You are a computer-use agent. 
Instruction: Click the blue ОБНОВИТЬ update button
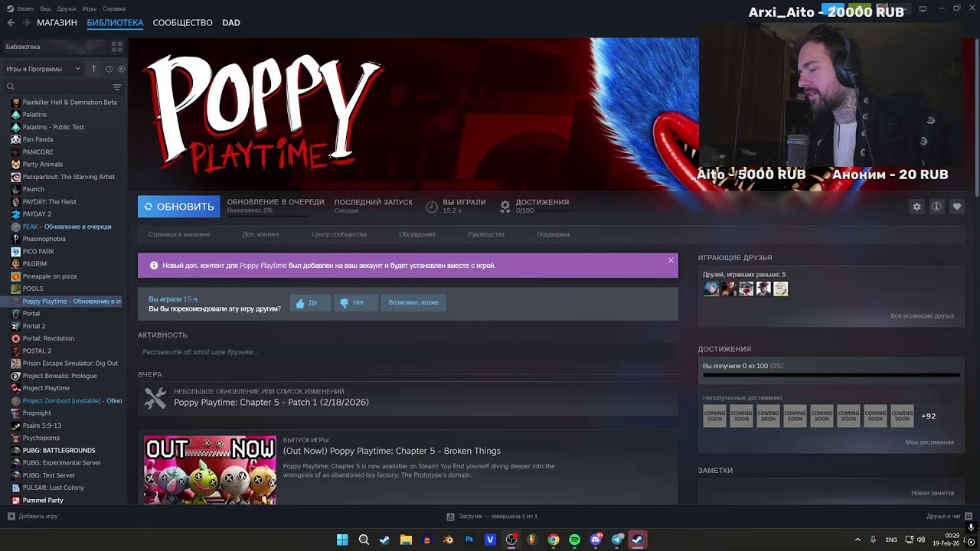point(178,207)
